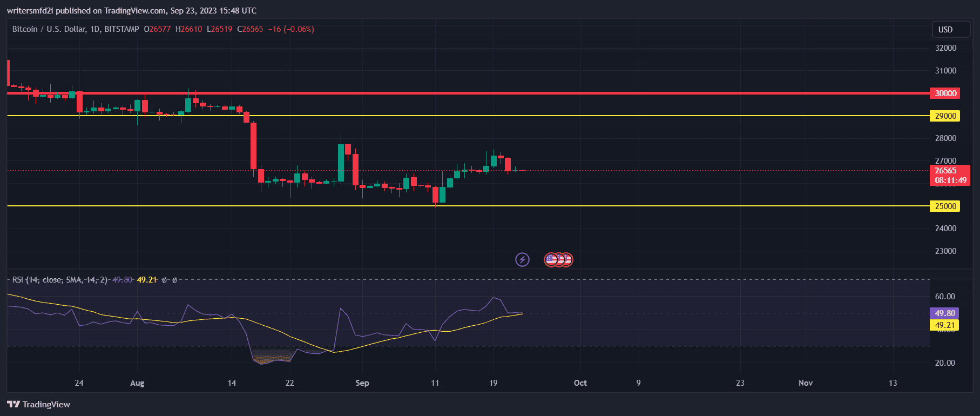Viewport: 980px width, 416px height.
Task: Click the yellow 49.21 RSI axis label
Action: point(944,325)
